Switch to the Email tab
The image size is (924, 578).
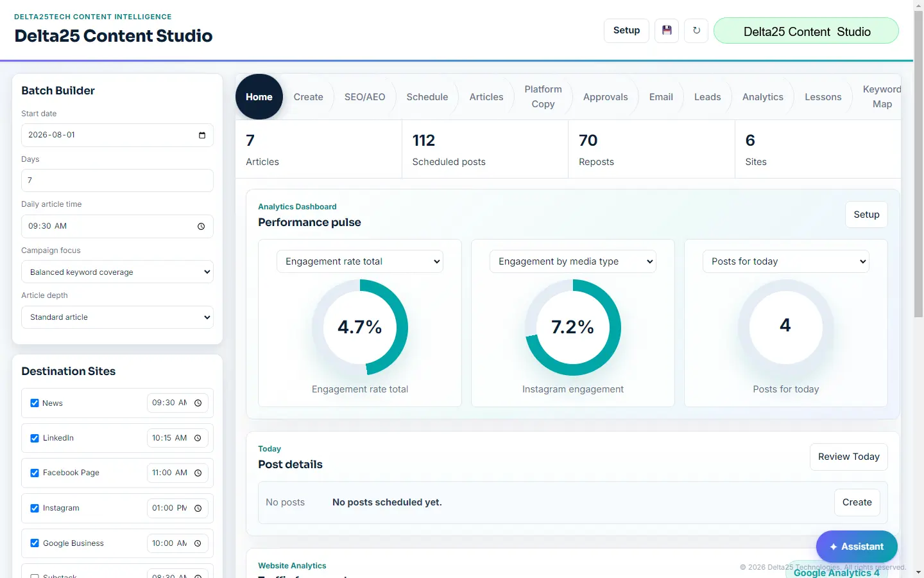click(x=661, y=97)
